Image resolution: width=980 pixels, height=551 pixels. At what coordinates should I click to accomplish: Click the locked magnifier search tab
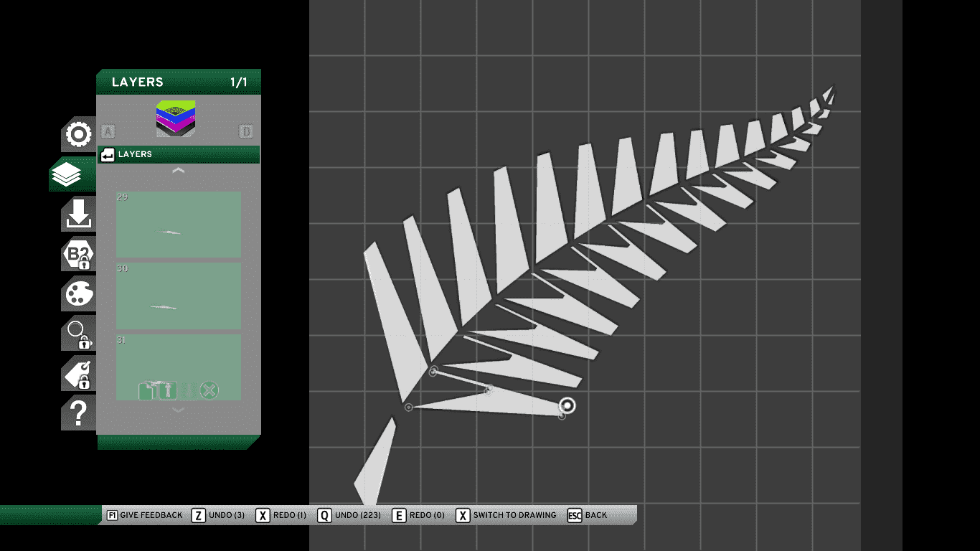pos(77,334)
